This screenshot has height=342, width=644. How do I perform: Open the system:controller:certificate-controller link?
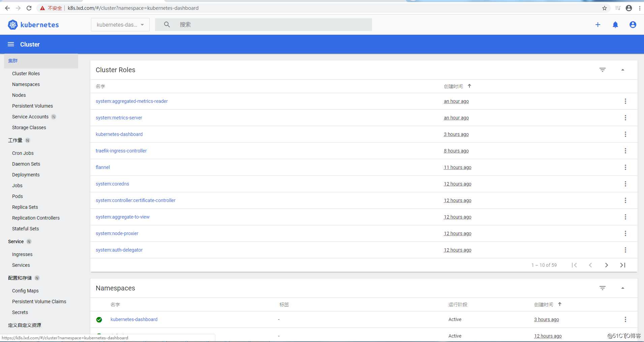pos(135,200)
